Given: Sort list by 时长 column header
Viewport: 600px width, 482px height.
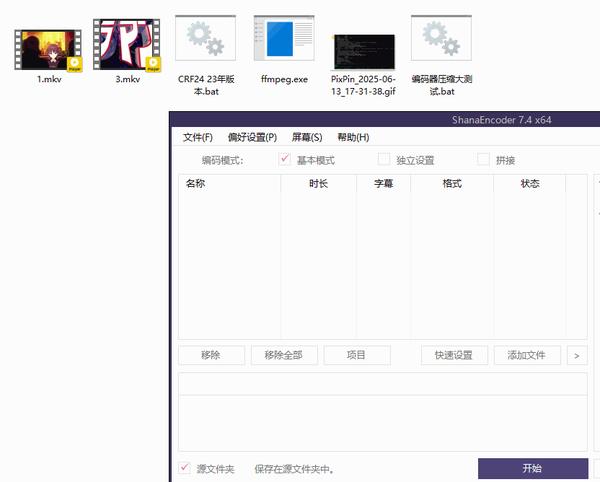Looking at the screenshot, I should pos(318,184).
